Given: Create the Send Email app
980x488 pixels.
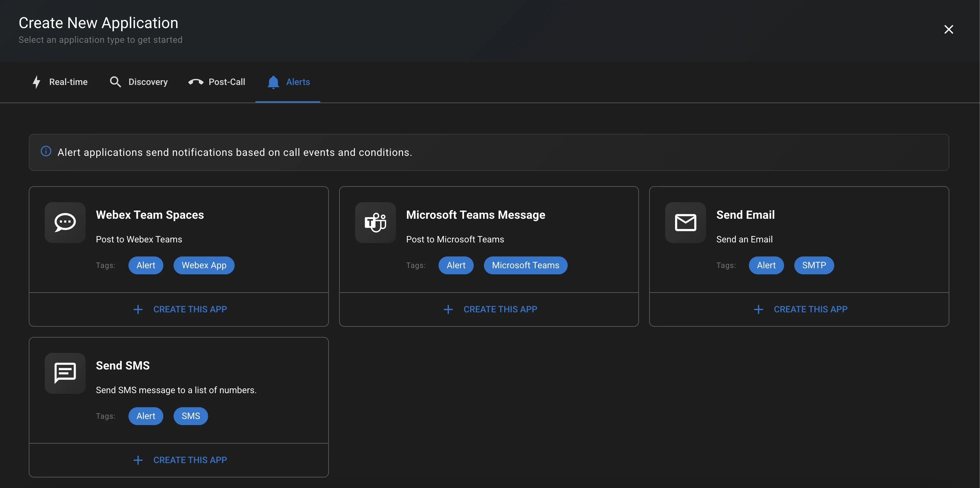Looking at the screenshot, I should pyautogui.click(x=799, y=309).
